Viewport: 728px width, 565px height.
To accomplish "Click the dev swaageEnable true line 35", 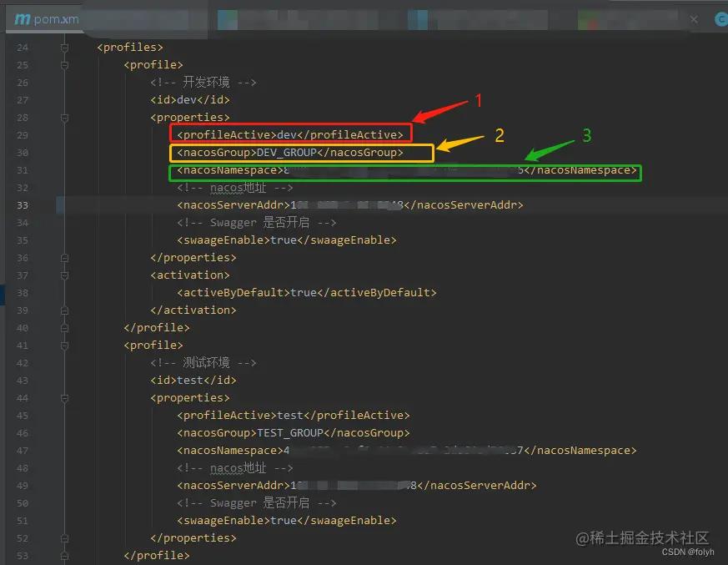I will tap(287, 240).
